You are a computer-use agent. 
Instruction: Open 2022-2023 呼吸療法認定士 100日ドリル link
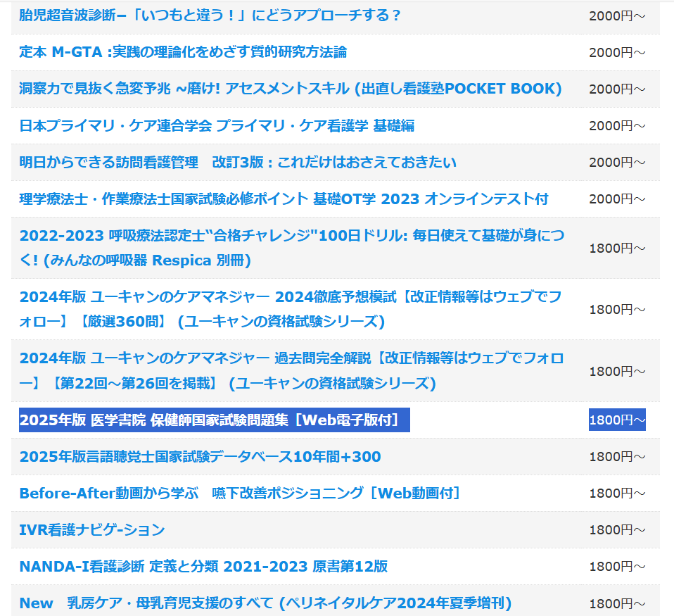click(x=291, y=247)
